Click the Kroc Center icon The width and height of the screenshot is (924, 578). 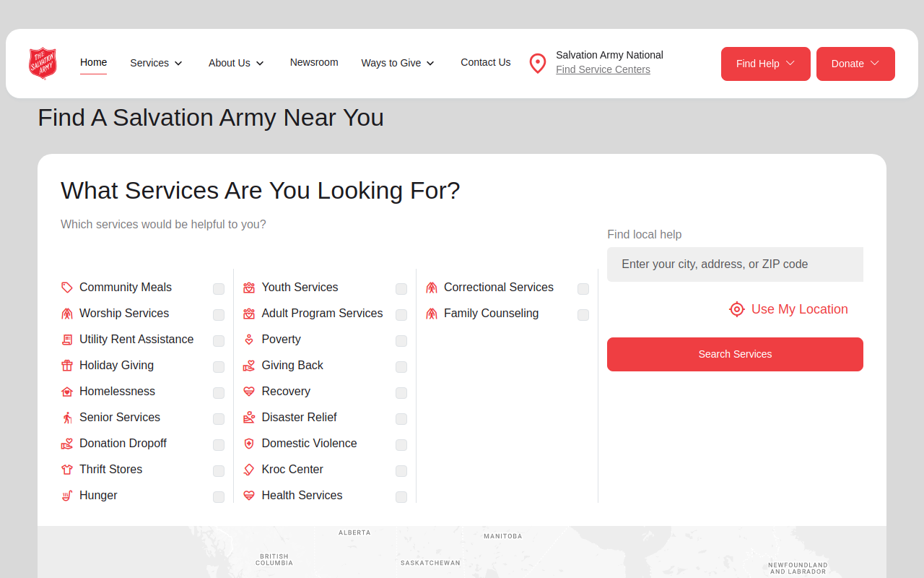coord(249,470)
